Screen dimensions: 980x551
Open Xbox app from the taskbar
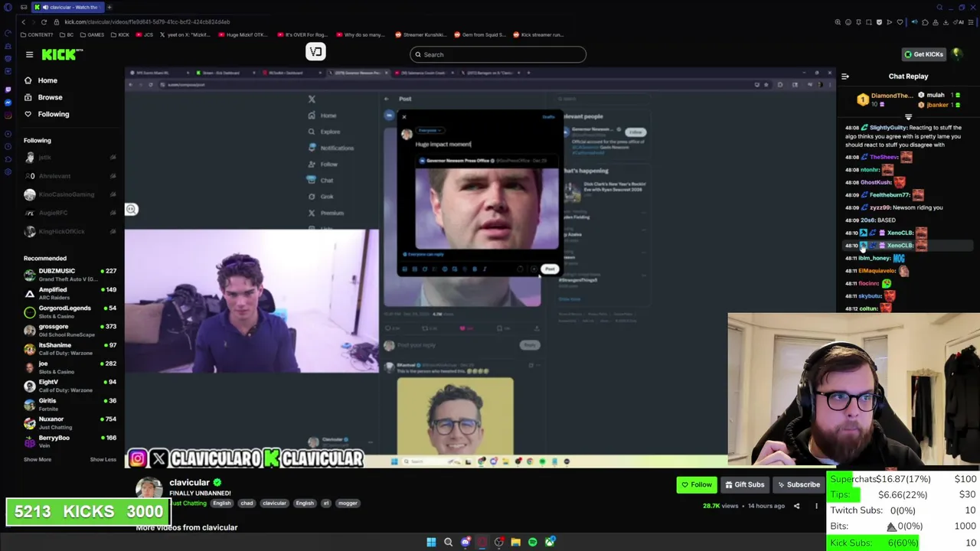tap(550, 542)
